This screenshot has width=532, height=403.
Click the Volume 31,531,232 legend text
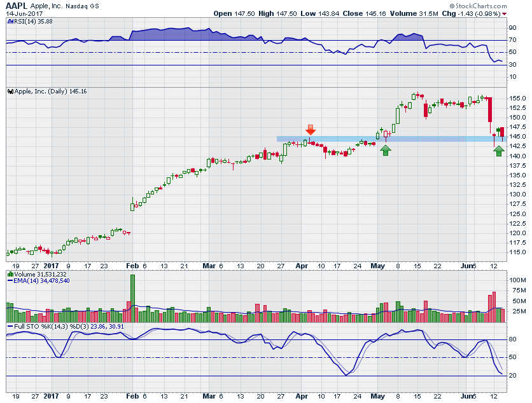click(40, 274)
